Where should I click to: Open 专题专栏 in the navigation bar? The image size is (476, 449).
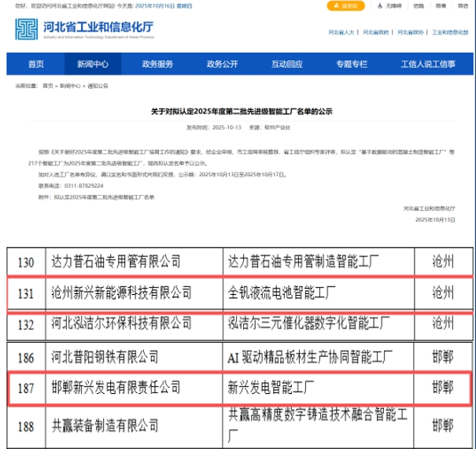351,64
